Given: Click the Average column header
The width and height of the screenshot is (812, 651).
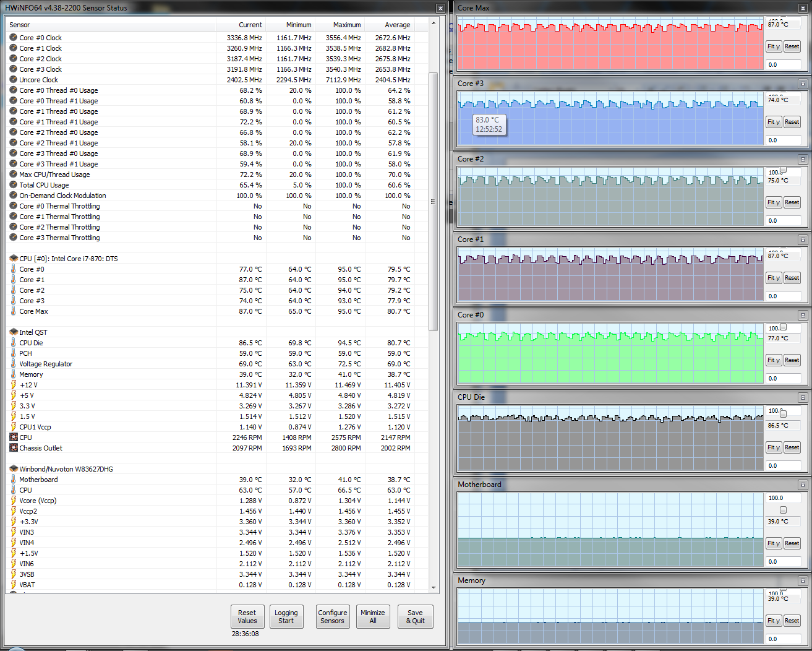Looking at the screenshot, I should [390, 25].
